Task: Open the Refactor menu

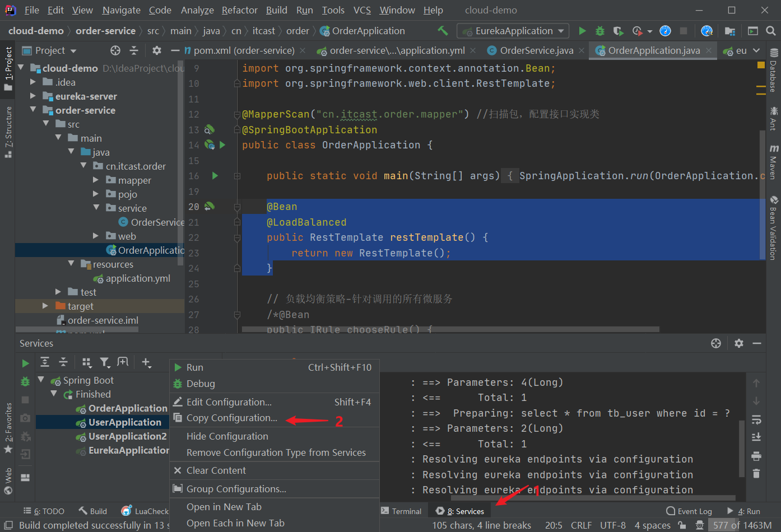Action: 239,10
